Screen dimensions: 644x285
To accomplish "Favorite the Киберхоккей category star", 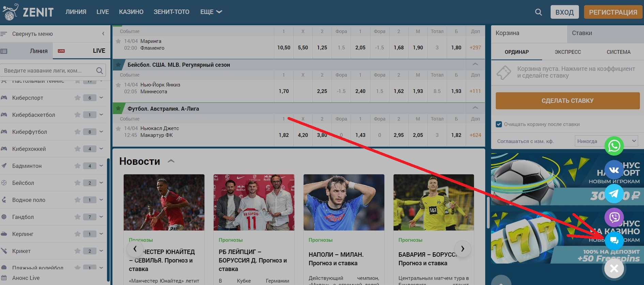I will click(x=78, y=149).
